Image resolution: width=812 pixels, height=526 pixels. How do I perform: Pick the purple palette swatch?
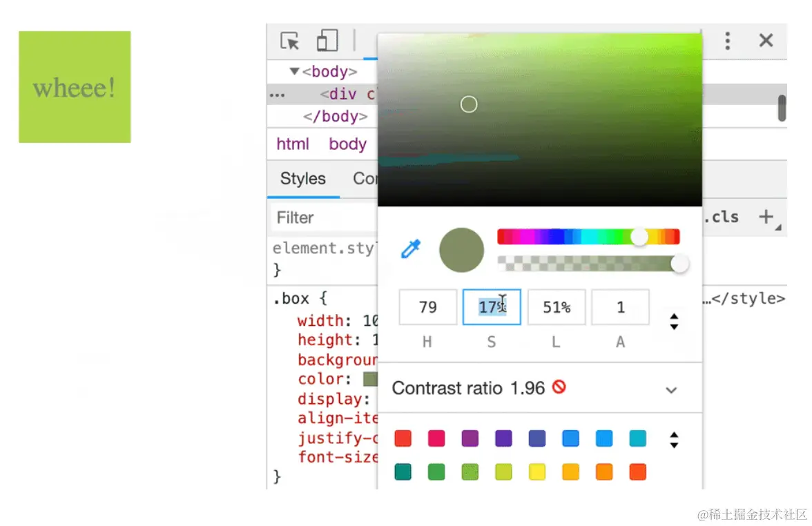pos(470,438)
